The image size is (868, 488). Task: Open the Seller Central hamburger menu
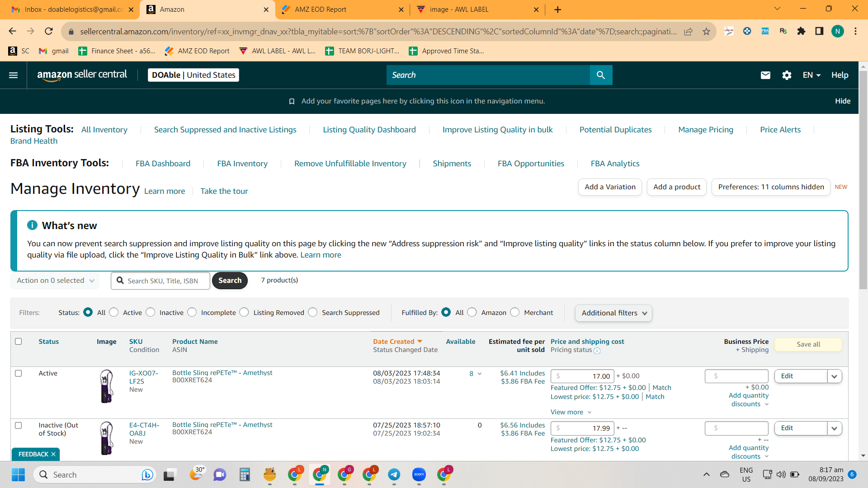(14, 75)
